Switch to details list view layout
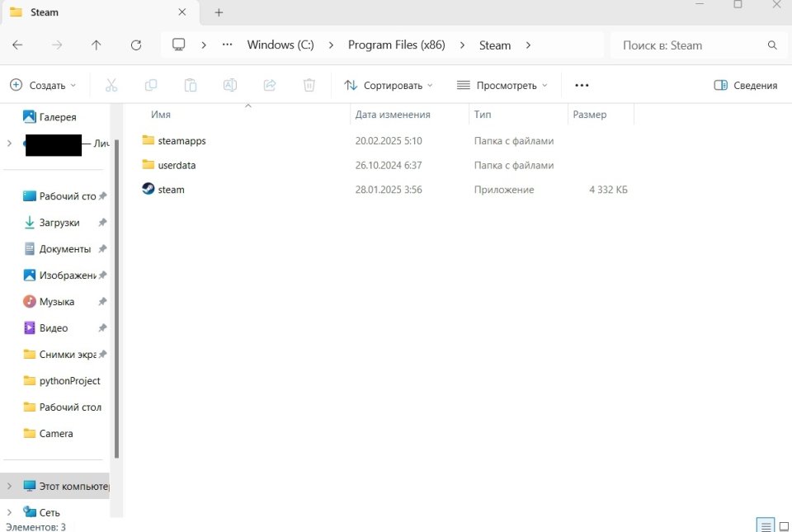The width and height of the screenshot is (792, 532). coord(765,525)
